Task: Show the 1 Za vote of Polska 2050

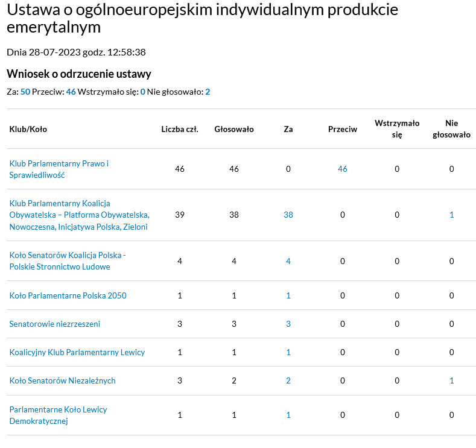Action: click(288, 295)
